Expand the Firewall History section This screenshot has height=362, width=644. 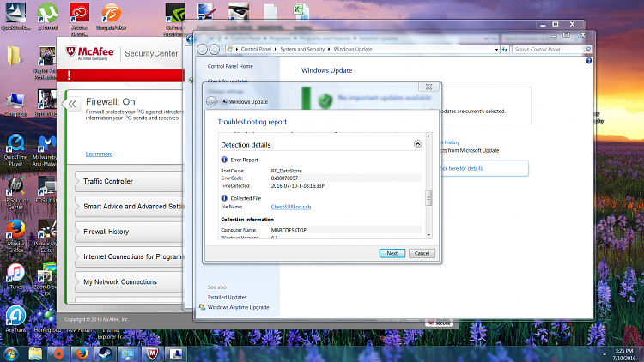[x=129, y=232]
